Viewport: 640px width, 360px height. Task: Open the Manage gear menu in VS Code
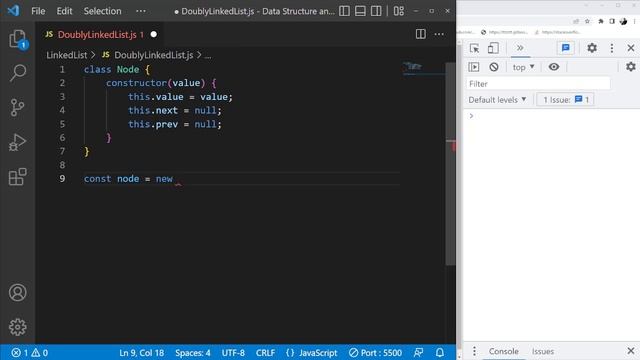tap(18, 327)
